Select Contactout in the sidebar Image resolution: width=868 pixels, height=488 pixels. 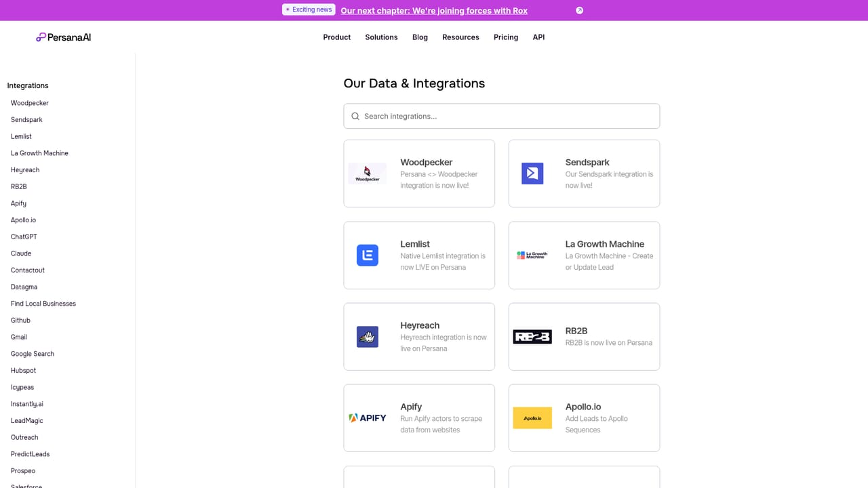(28, 270)
